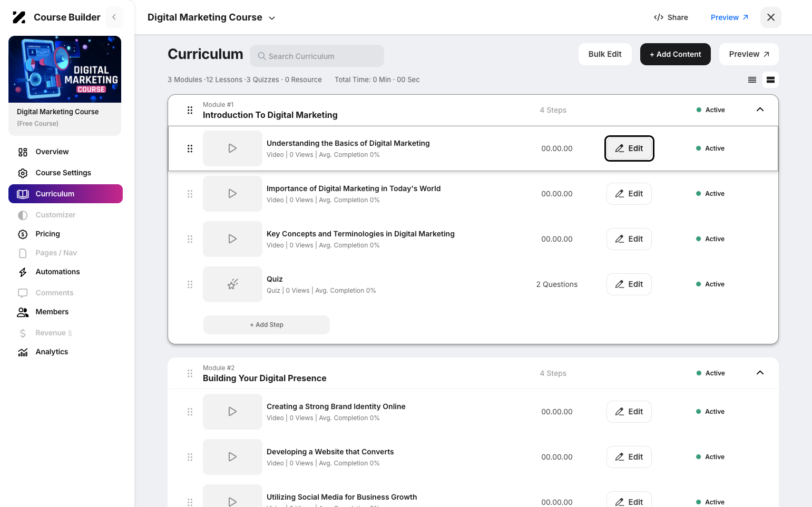Collapse Module #1 Introduction To Digital Marketing

[760, 110]
